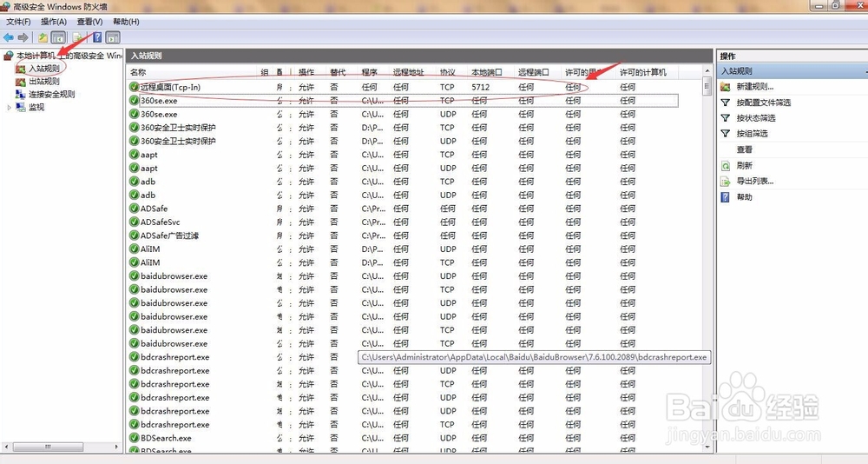Viewport: 868px width, 464px height.
Task: Select the aapt TCP rule row
Action: pos(403,155)
